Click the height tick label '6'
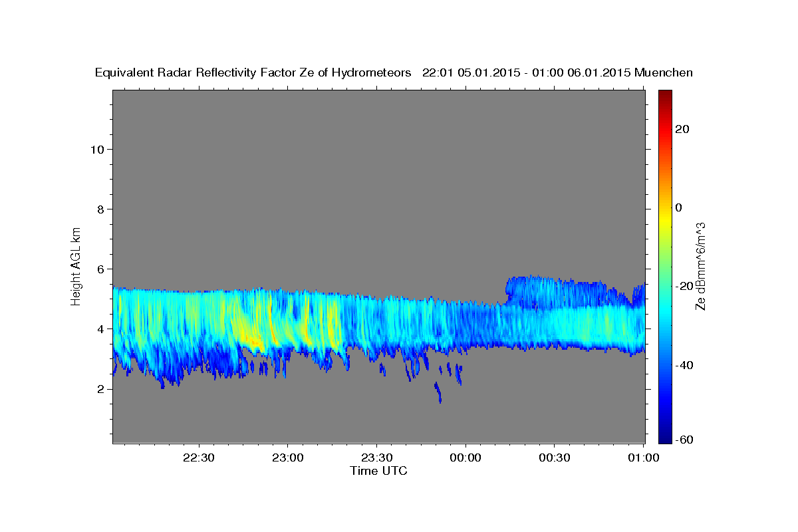This screenshot has height=532, width=798. point(101,269)
